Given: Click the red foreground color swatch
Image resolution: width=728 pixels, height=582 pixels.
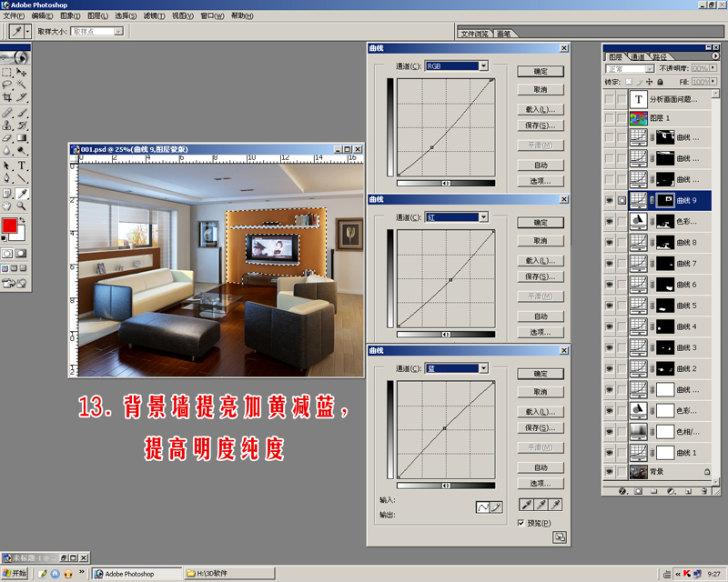Looking at the screenshot, I should point(9,226).
